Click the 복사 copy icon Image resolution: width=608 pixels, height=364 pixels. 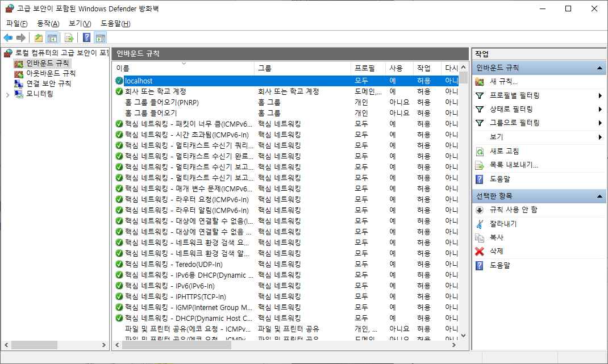coord(480,237)
